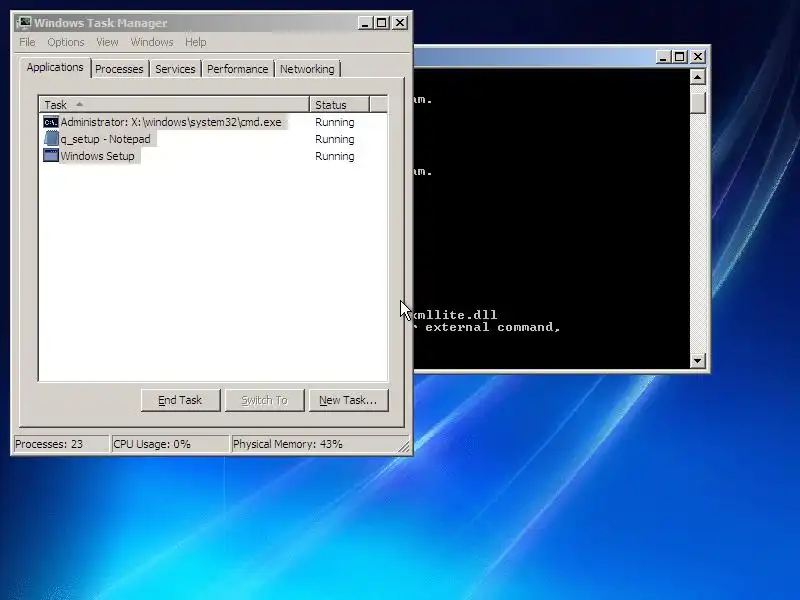Minimize the Task Manager window
Image resolution: width=800 pixels, height=600 pixels.
click(365, 23)
